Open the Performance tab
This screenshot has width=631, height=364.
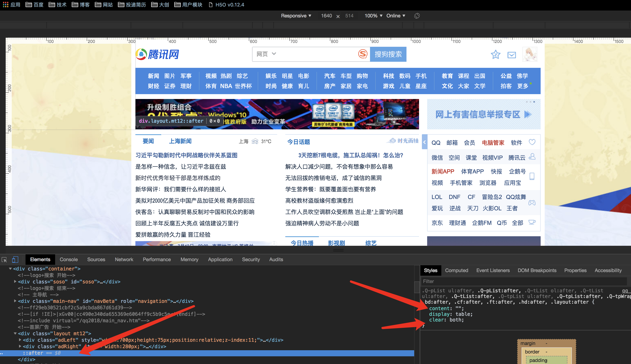(157, 260)
